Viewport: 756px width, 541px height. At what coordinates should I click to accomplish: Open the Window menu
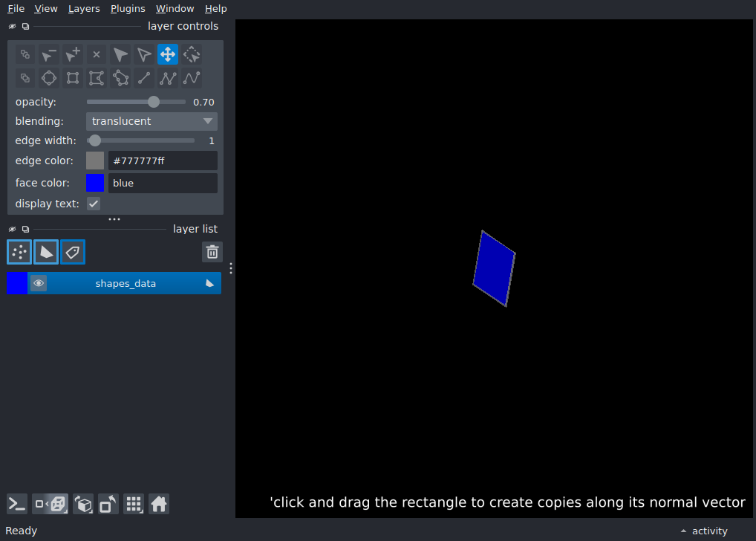[175, 9]
